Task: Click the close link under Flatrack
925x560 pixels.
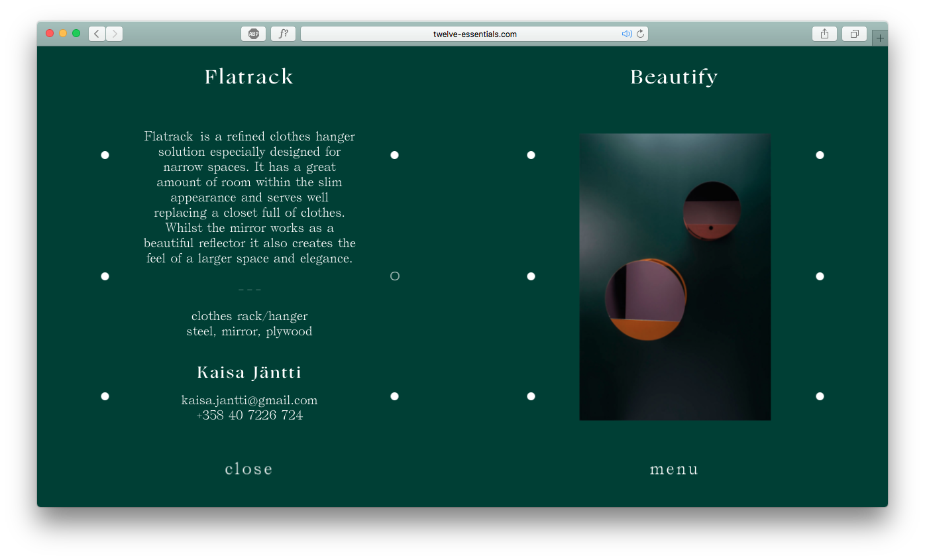Action: (249, 469)
